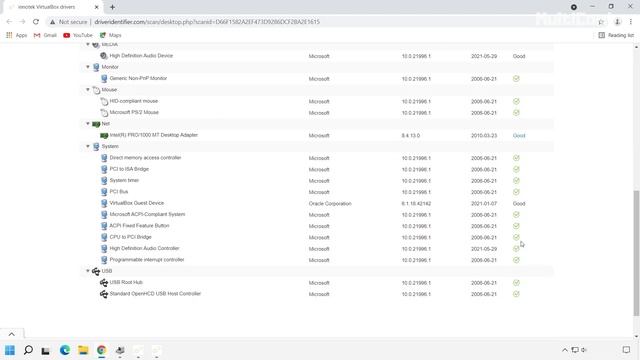The height and width of the screenshot is (360, 640).
Task: Click the High Definition Audio Controller name
Action: click(144, 248)
